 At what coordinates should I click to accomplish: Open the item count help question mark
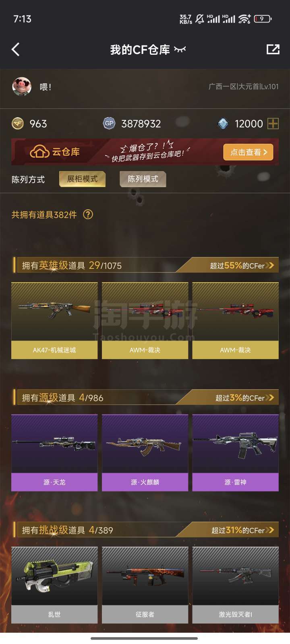(x=88, y=215)
